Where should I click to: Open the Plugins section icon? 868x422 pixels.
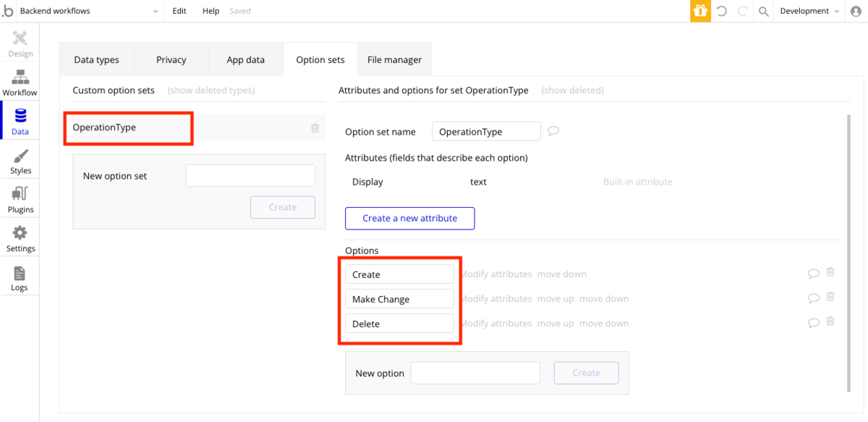pyautogui.click(x=20, y=194)
